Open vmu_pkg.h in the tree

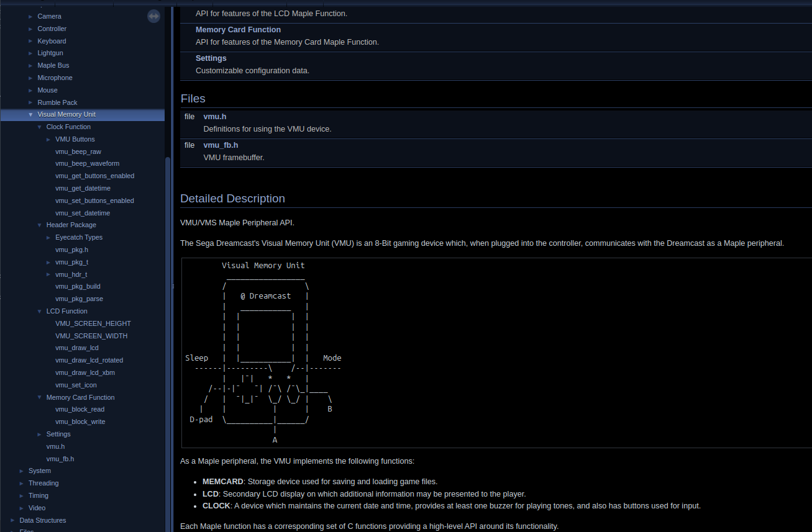click(71, 250)
